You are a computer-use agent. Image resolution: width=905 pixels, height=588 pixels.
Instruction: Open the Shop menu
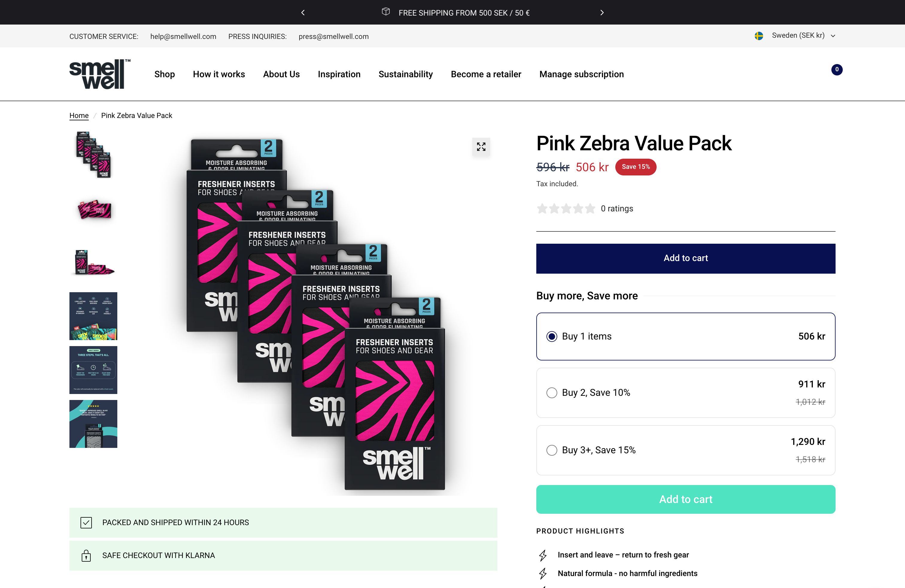[x=164, y=74]
